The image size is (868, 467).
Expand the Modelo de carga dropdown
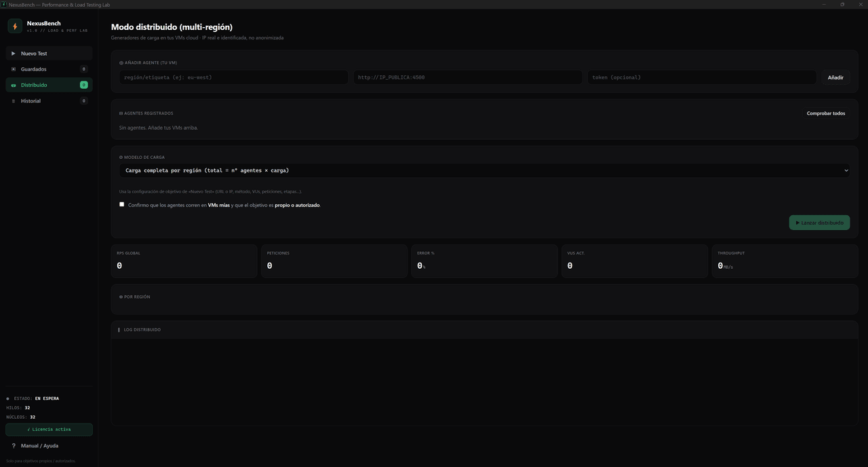pyautogui.click(x=485, y=170)
